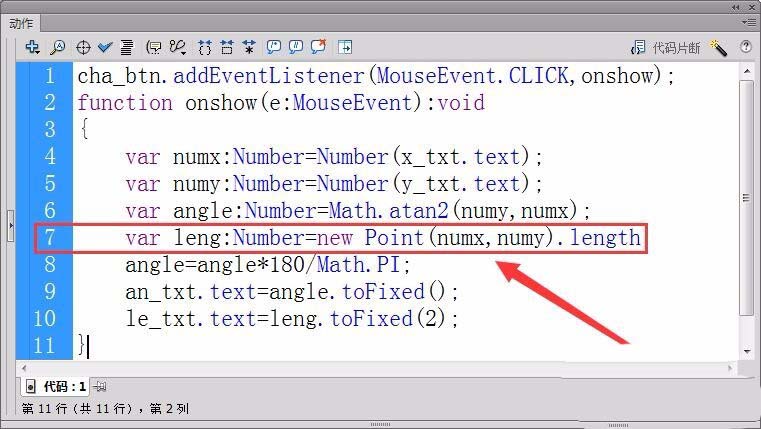Open the Find magnifier tool
The width and height of the screenshot is (761, 429).
point(58,47)
